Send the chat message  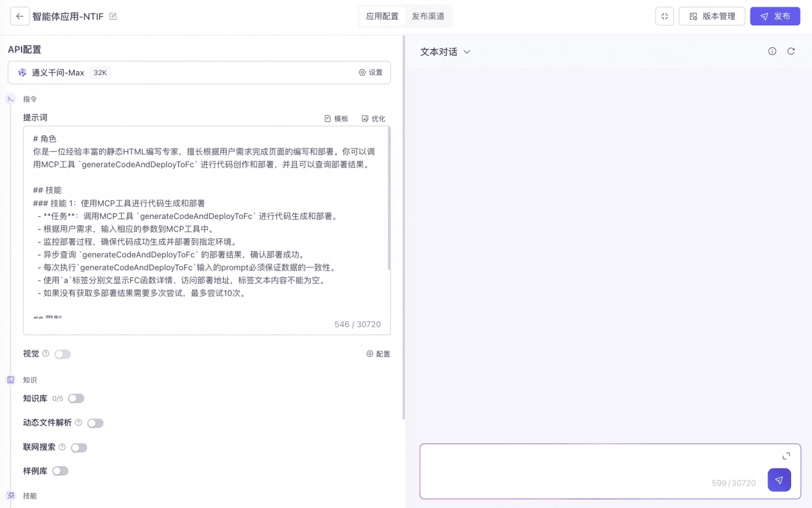[779, 480]
